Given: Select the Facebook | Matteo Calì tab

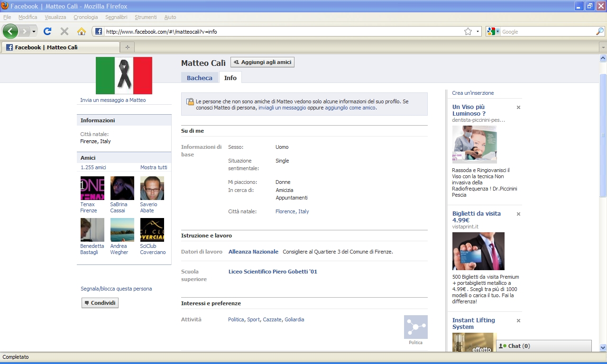Looking at the screenshot, I should point(61,47).
